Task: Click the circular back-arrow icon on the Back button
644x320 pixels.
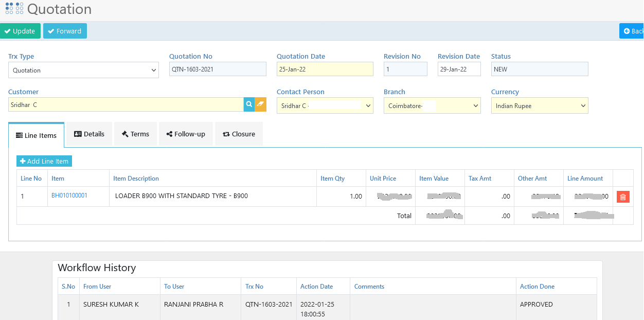Action: [x=626, y=31]
